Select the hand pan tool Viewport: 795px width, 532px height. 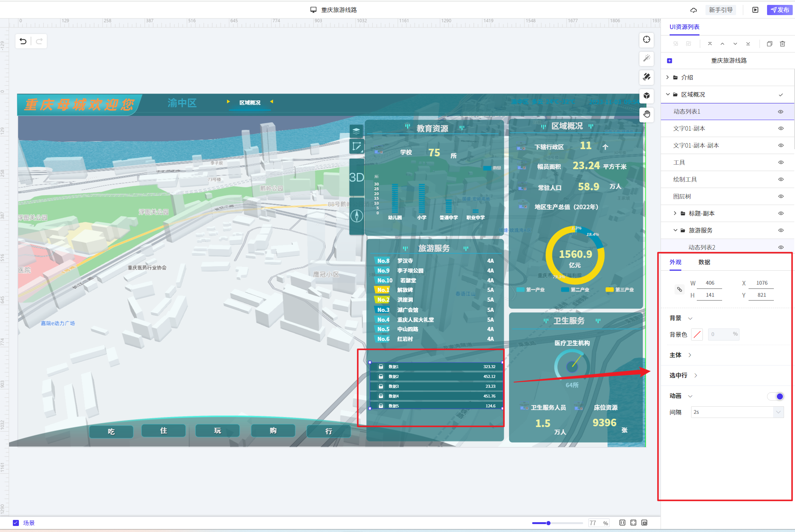tap(647, 114)
